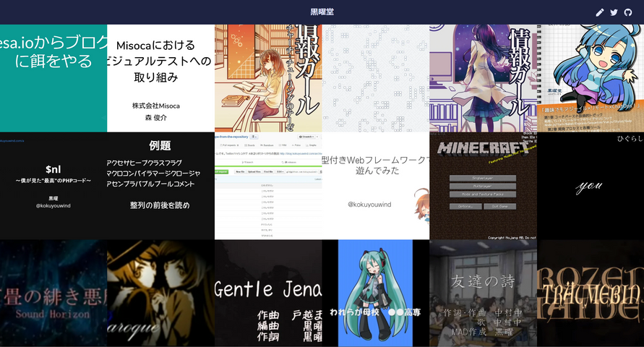Image resolution: width=644 pixels, height=347 pixels.
Task: Open the Twitter icon in header
Action: click(x=614, y=12)
